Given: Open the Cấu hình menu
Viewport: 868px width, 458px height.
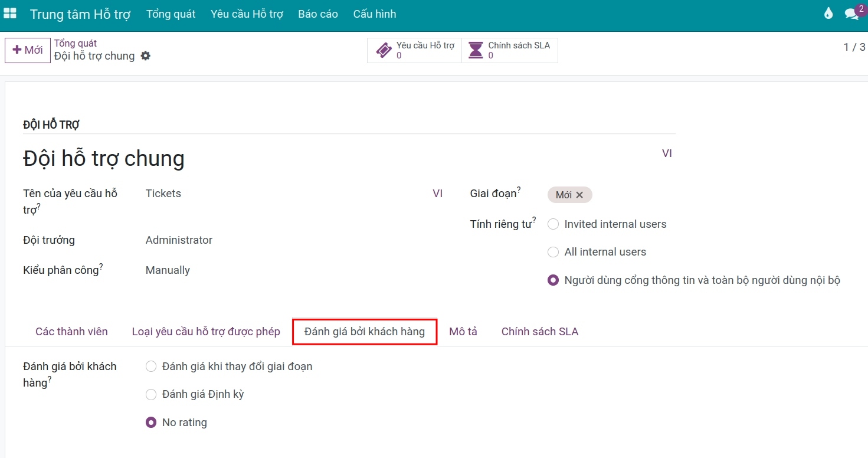Looking at the screenshot, I should coord(375,14).
